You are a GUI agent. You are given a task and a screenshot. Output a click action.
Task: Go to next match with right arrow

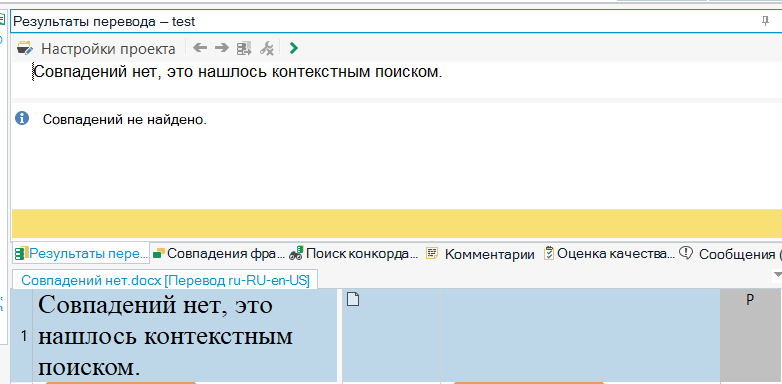point(221,48)
